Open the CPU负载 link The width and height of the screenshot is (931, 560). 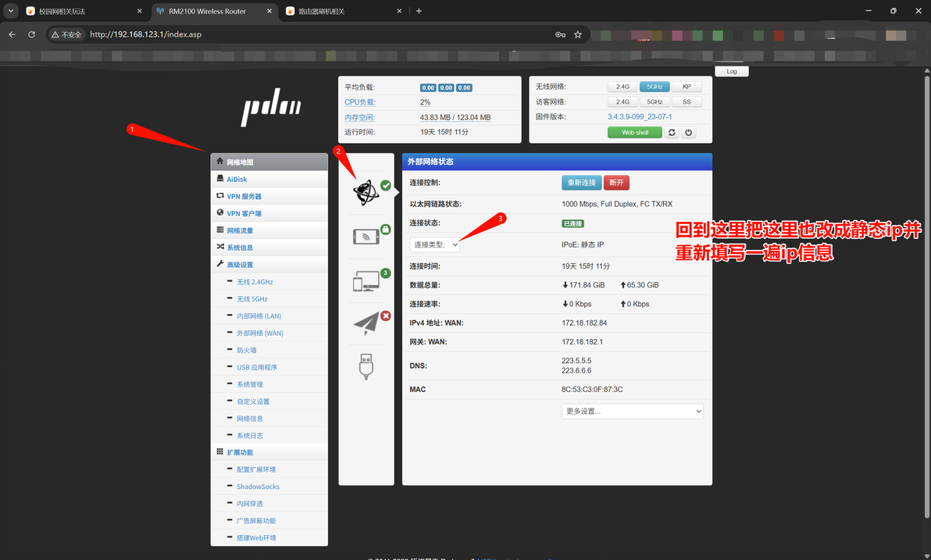[x=360, y=102]
